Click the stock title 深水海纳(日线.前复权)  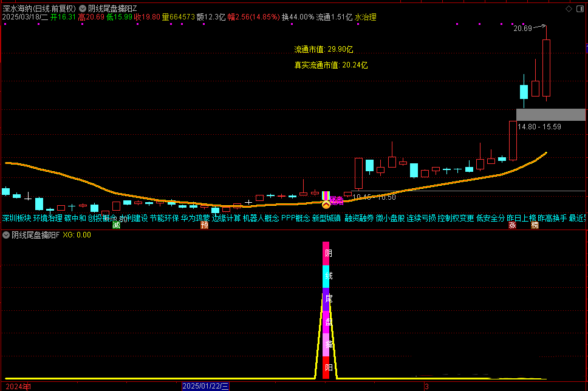coord(39,8)
